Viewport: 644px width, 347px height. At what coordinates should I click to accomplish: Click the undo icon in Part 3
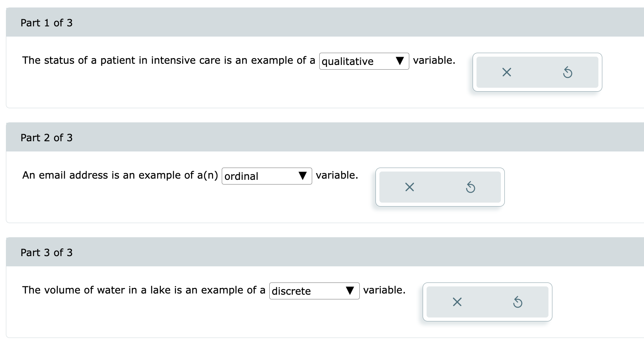point(518,302)
